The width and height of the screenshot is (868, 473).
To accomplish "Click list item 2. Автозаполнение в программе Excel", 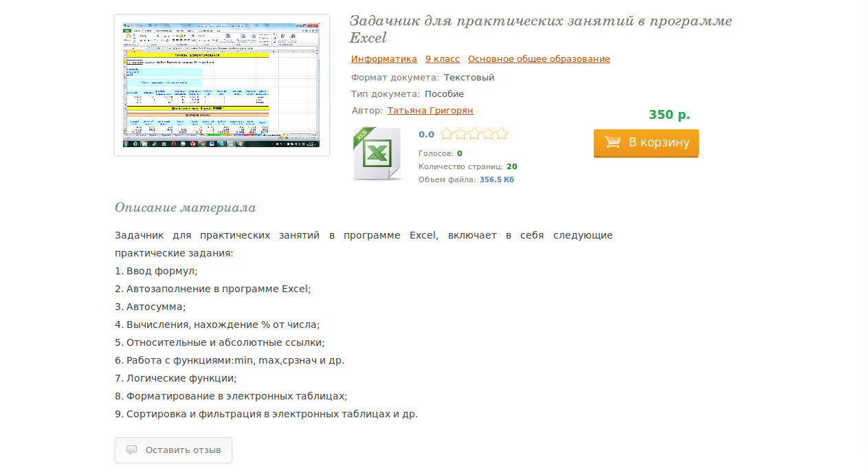I will tap(213, 289).
